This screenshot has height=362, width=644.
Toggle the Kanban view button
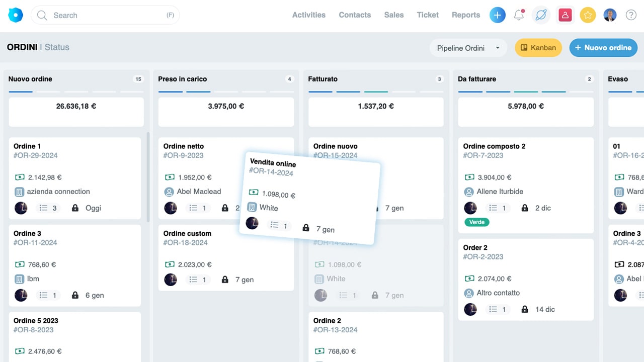[x=538, y=48]
